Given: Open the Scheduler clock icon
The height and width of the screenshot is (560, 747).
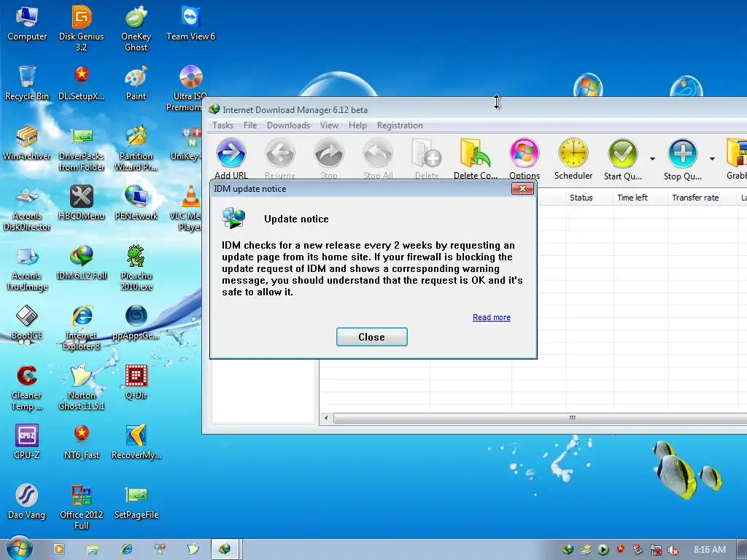Looking at the screenshot, I should (x=573, y=153).
